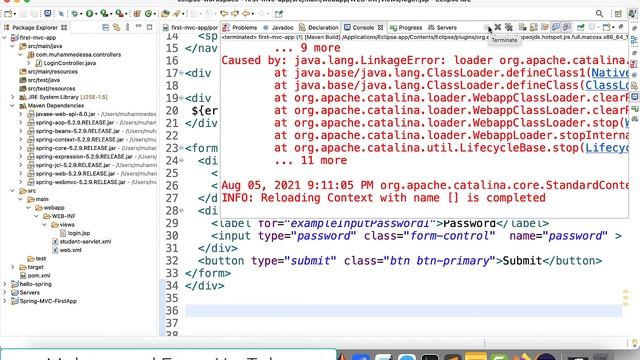Collapse the Maven Dependencies node
The image size is (640, 360).
(x=13, y=106)
